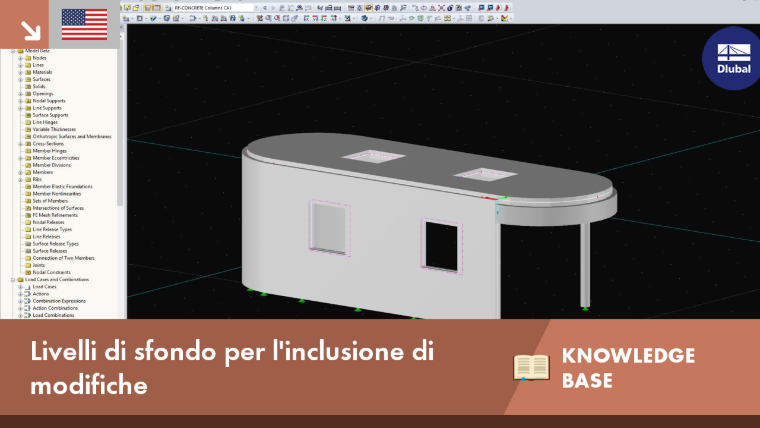Click the Dlubal logo badge
760x428 pixels.
[733, 58]
